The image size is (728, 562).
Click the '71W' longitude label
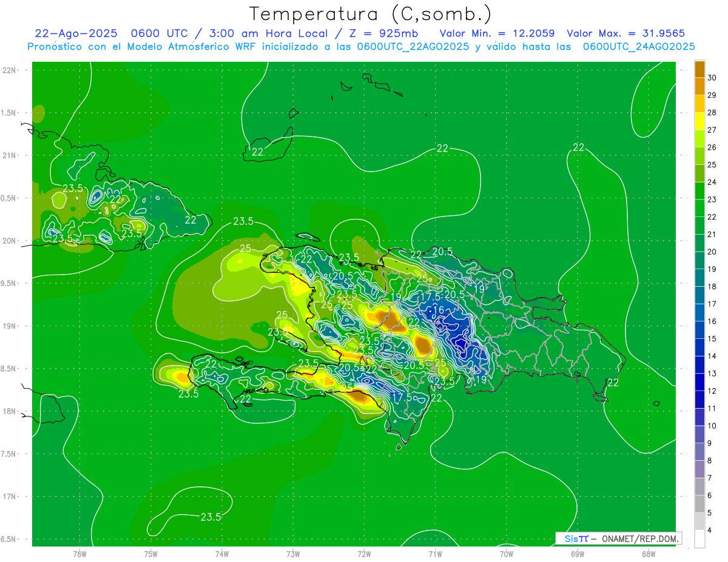435,554
